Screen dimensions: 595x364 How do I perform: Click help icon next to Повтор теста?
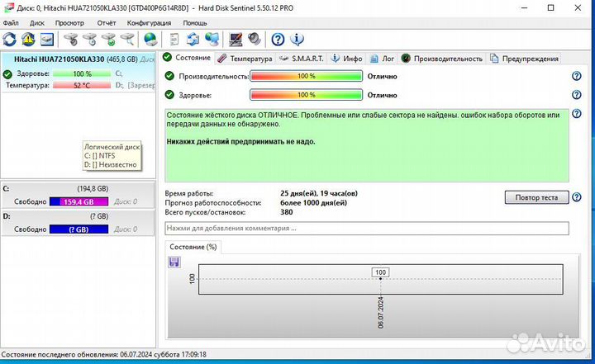point(577,197)
